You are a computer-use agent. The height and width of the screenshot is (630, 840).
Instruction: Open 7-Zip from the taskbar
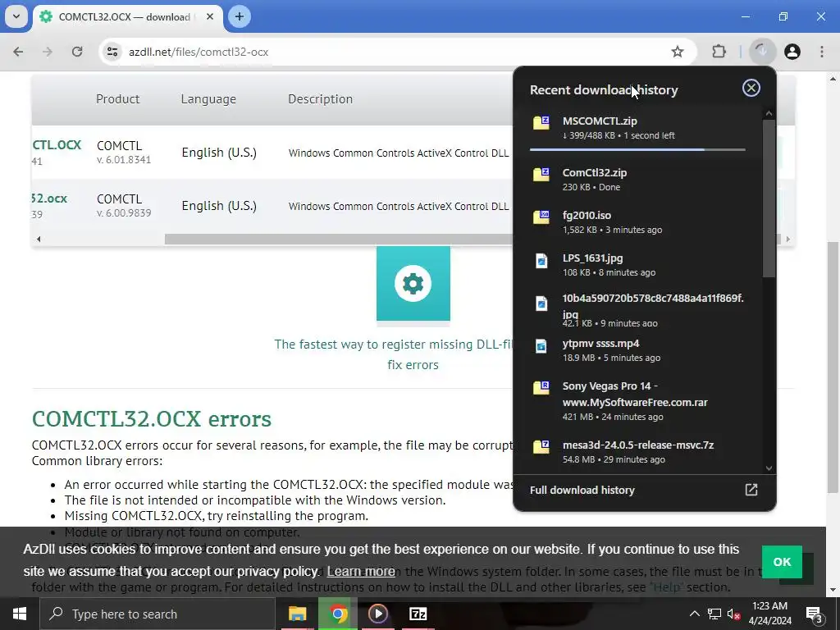click(418, 614)
